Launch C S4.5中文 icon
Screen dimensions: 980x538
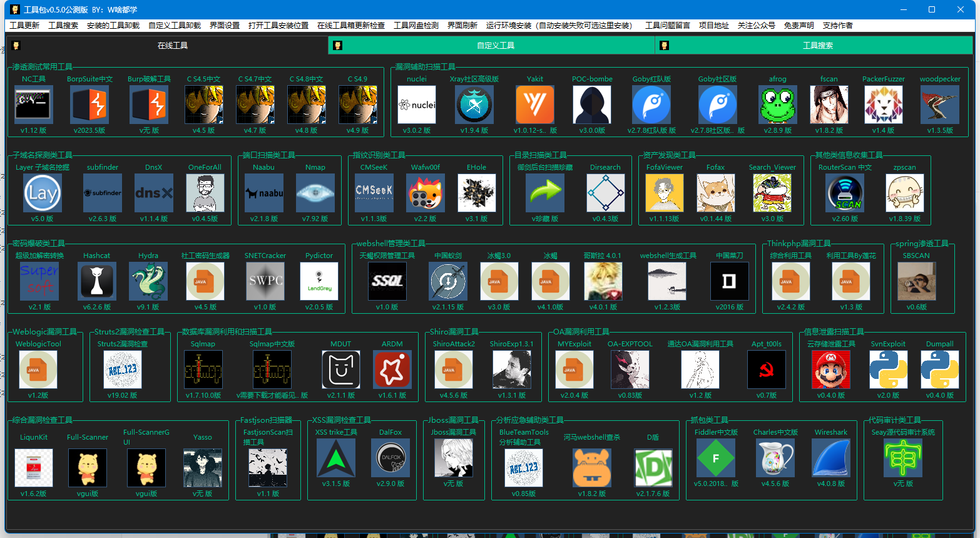tap(204, 105)
